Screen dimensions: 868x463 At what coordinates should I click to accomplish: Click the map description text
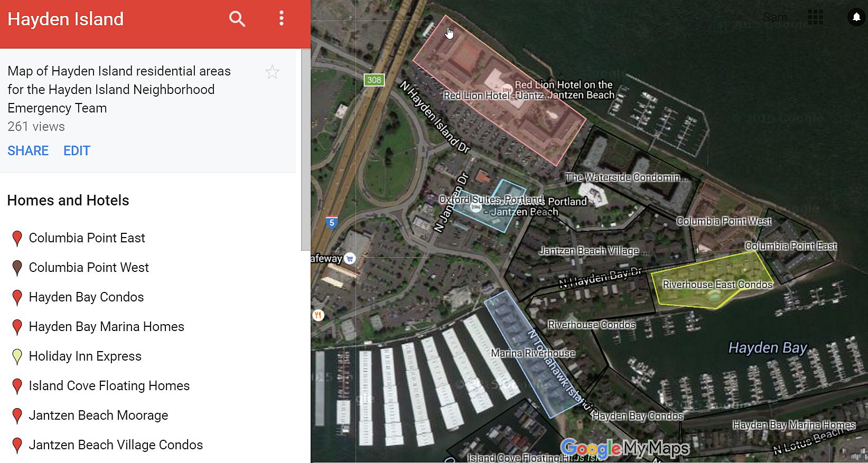pos(119,90)
